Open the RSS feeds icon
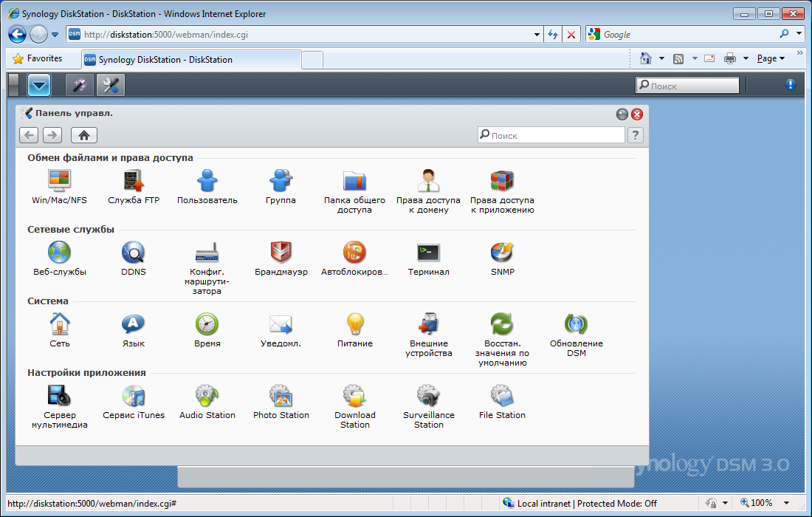Viewport: 812px width, 517px height. (x=678, y=58)
